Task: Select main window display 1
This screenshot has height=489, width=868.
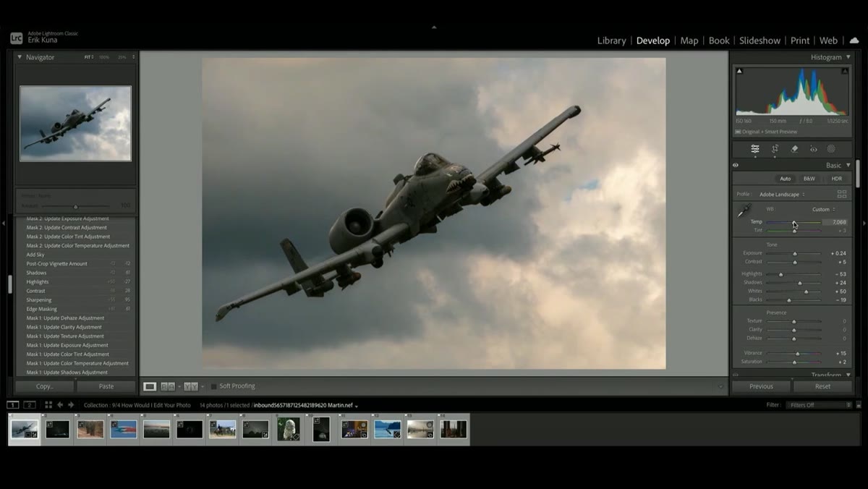Action: (13, 405)
